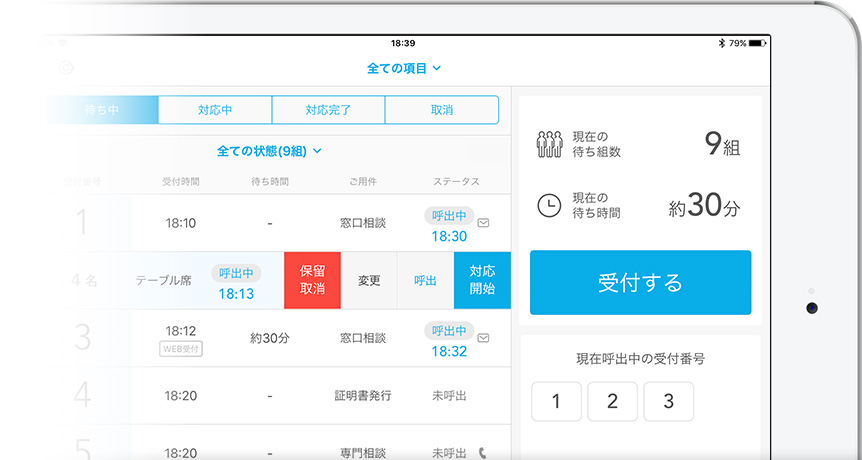The width and height of the screenshot is (862, 460).
Task: Click the Bluetooth icon in status bar
Action: coord(722,43)
